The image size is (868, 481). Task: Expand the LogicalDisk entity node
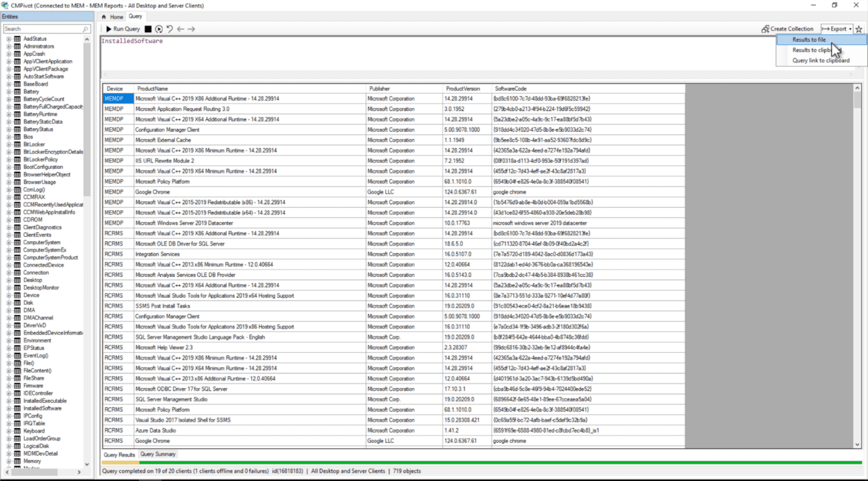(9, 446)
